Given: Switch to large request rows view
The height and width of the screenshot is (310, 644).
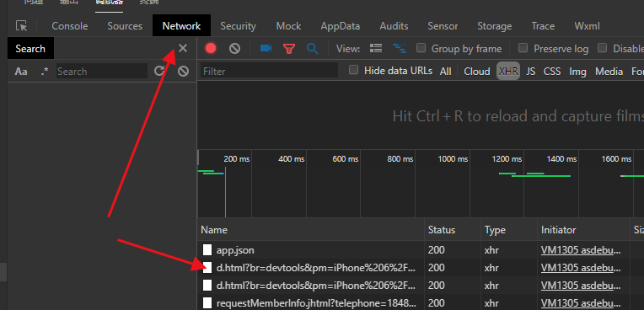Looking at the screenshot, I should tap(376, 49).
